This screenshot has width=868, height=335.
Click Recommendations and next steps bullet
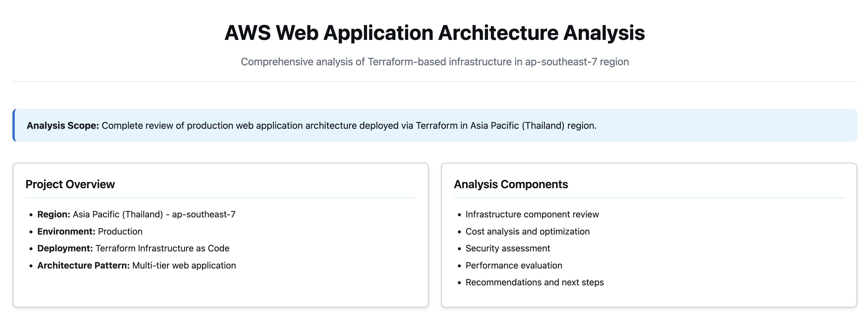tap(534, 282)
